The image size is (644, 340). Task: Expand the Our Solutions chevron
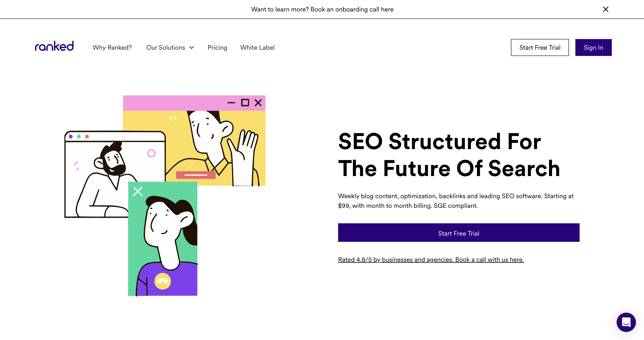[x=192, y=48]
